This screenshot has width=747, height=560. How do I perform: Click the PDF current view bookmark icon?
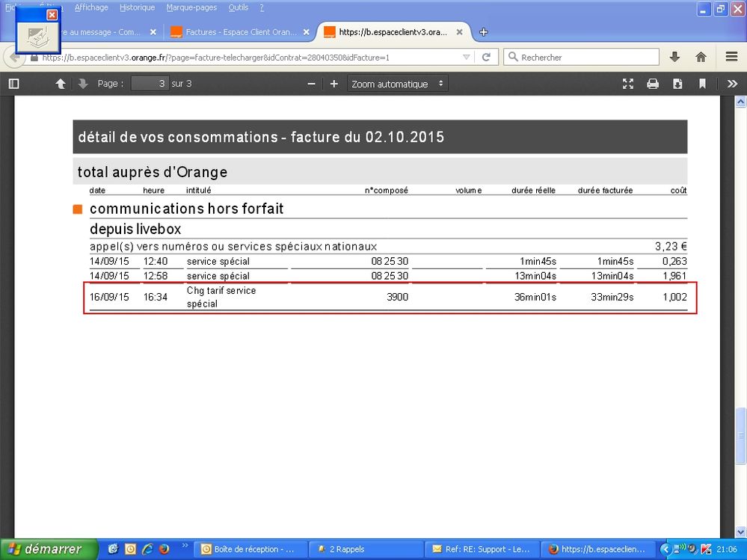click(702, 84)
